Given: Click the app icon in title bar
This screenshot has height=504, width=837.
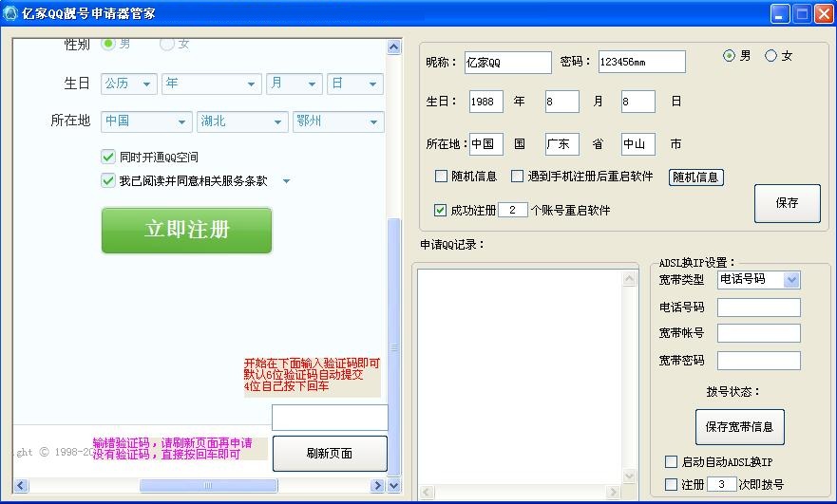Looking at the screenshot, I should 10,13.
